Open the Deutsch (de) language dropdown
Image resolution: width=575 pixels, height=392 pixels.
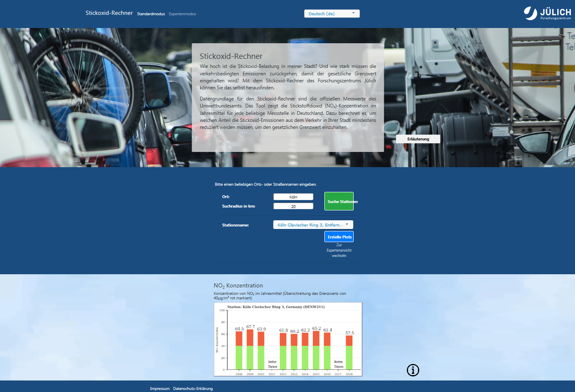(x=332, y=14)
